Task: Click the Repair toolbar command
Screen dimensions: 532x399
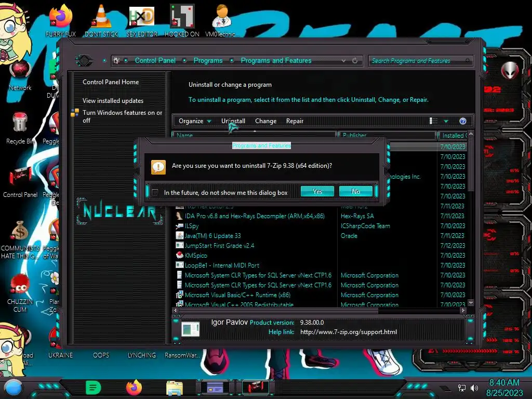Action: (295, 121)
